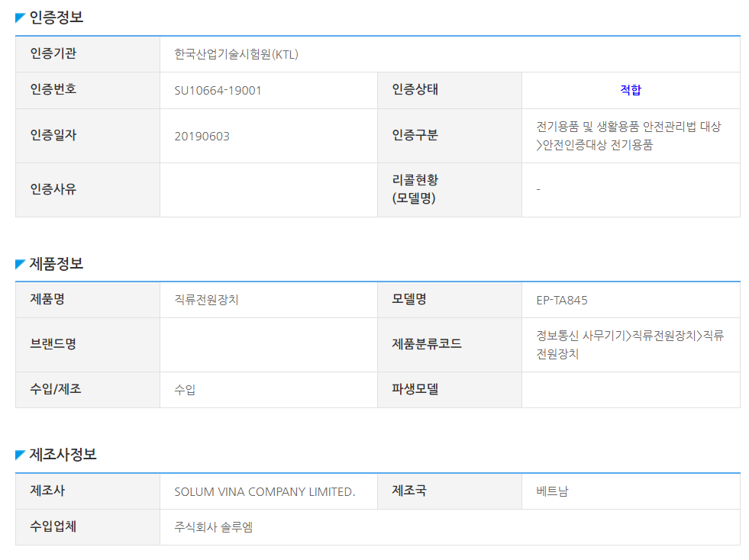Click the 인증정보 section heading
This screenshot has height=560, width=749.
(56, 18)
